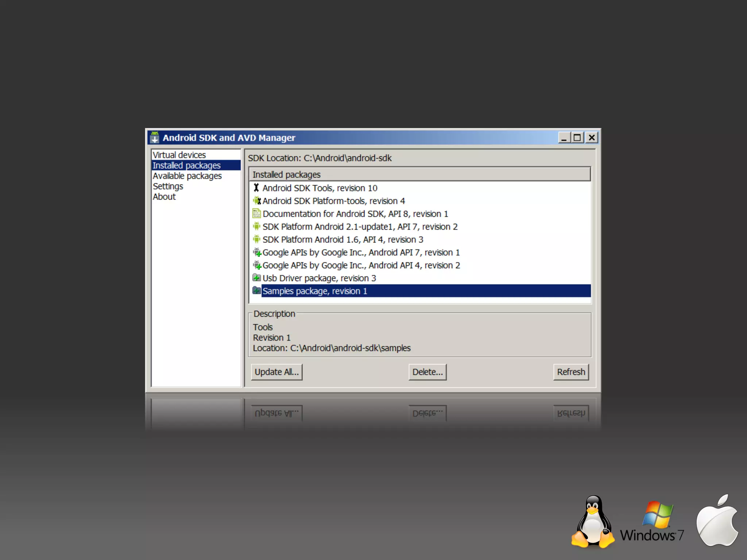Click the Android title bar window icon
This screenshot has width=747, height=560.
tap(155, 137)
